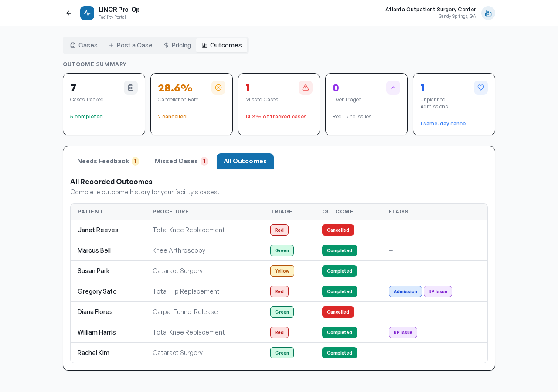
Task: Click the warning triangle on Missed Cases card
Action: point(306,88)
